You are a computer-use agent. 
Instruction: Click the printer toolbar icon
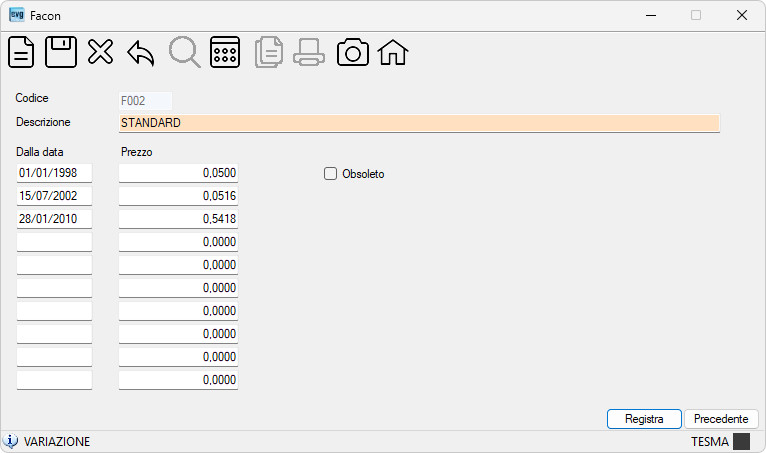309,52
